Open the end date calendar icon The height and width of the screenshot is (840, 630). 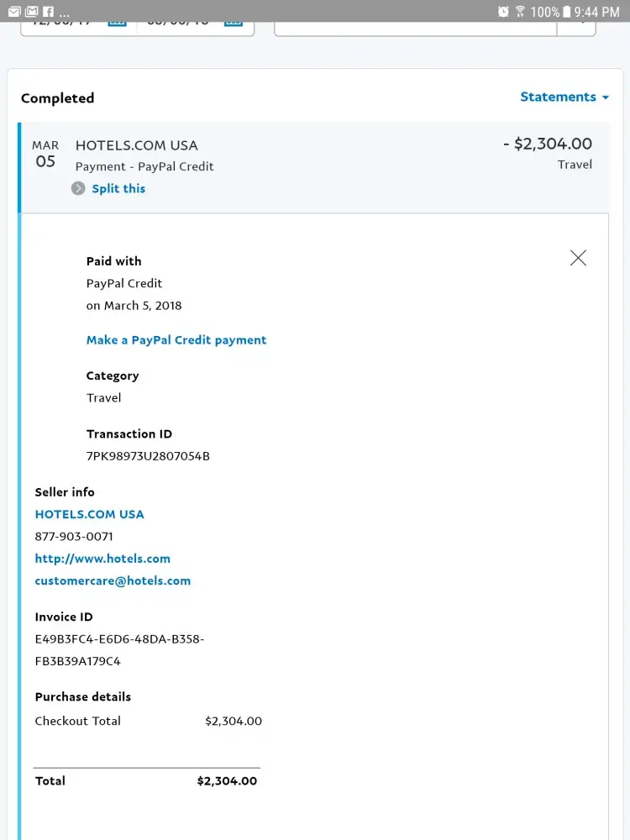(x=233, y=21)
